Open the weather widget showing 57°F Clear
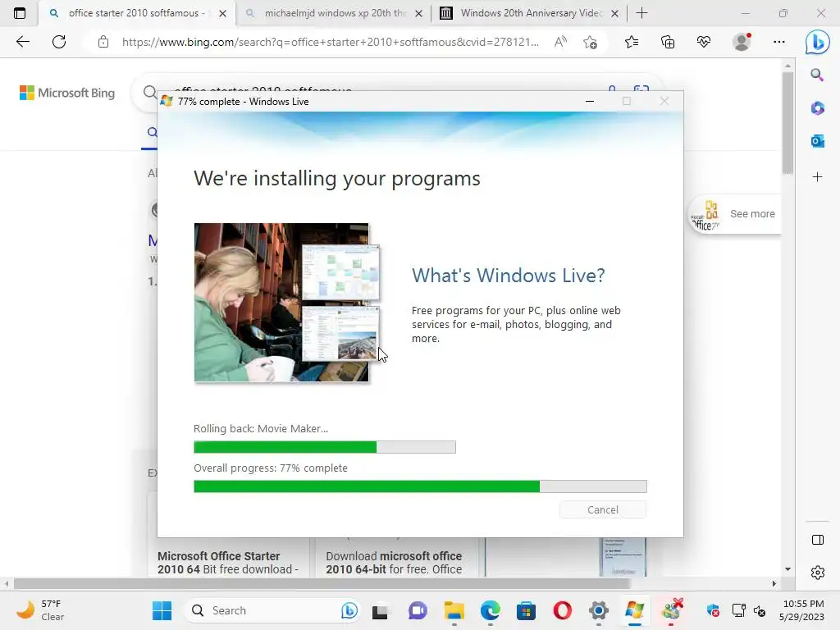 click(40, 610)
